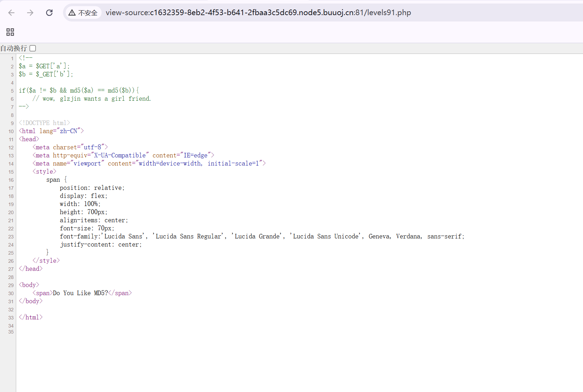This screenshot has width=583, height=392.
Task: Select line number 5 in the gutter
Action: [x=12, y=91]
